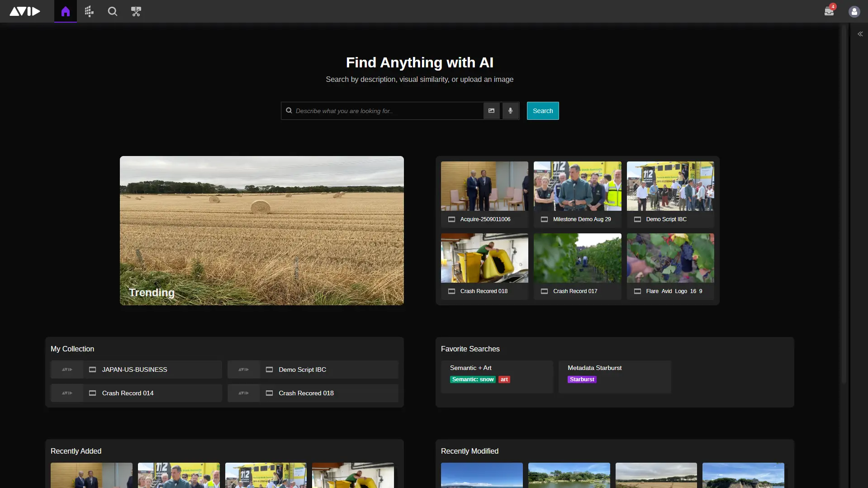Open the scissors editing tool icon
Image resolution: width=868 pixels, height=488 pixels.
136,11
